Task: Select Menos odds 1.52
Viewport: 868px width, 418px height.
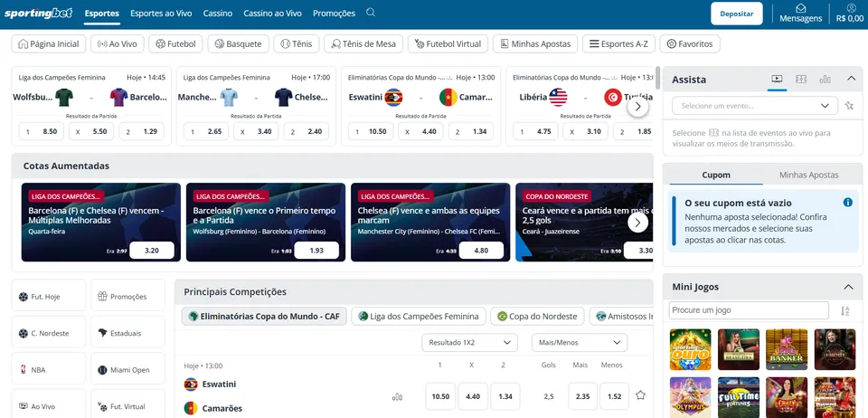Action: (615, 396)
